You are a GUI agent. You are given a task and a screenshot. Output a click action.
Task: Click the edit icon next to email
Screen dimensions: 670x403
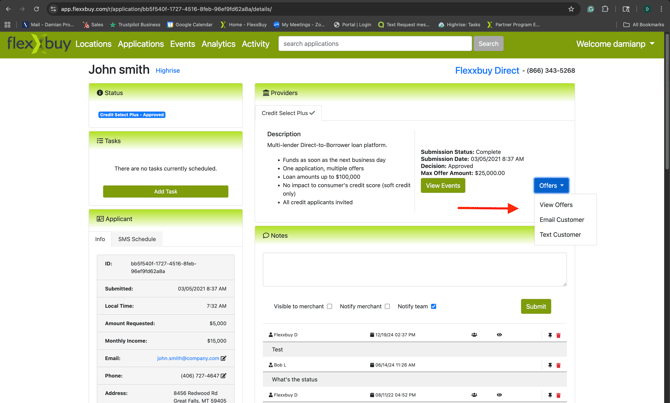click(x=224, y=358)
